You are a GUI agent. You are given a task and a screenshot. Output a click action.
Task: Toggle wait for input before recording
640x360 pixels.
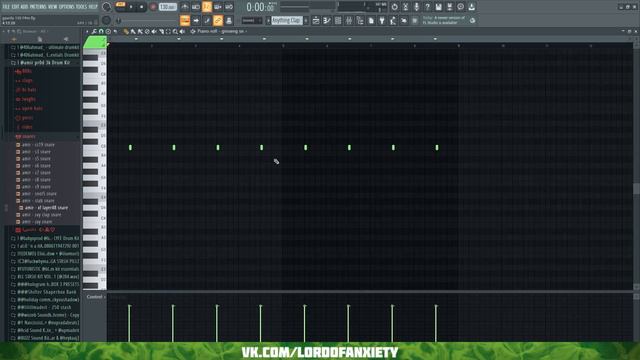[x=196, y=7]
